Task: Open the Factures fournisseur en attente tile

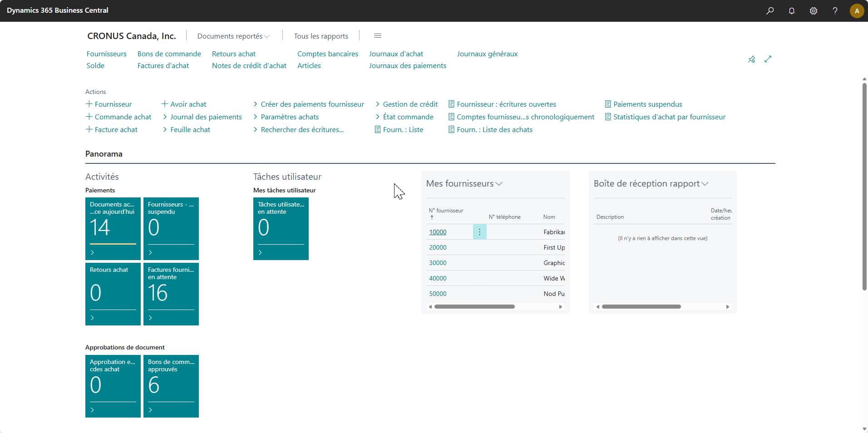Action: [171, 294]
